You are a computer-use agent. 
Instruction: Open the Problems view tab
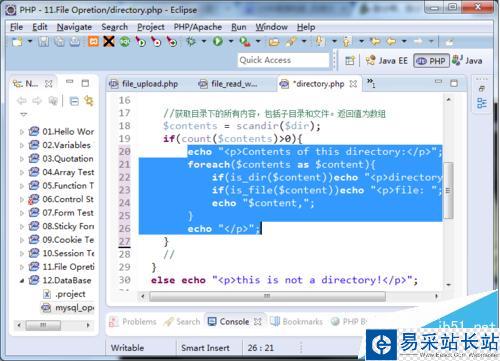[133, 322]
